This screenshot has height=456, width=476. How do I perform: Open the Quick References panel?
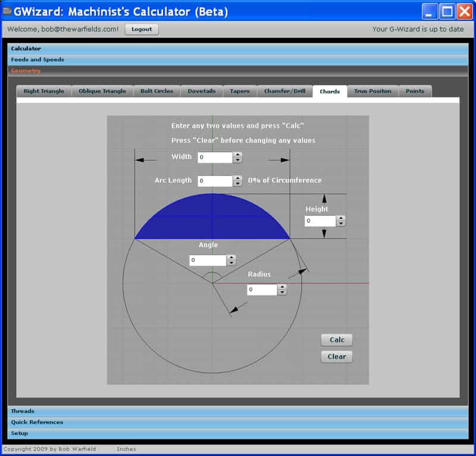37,422
